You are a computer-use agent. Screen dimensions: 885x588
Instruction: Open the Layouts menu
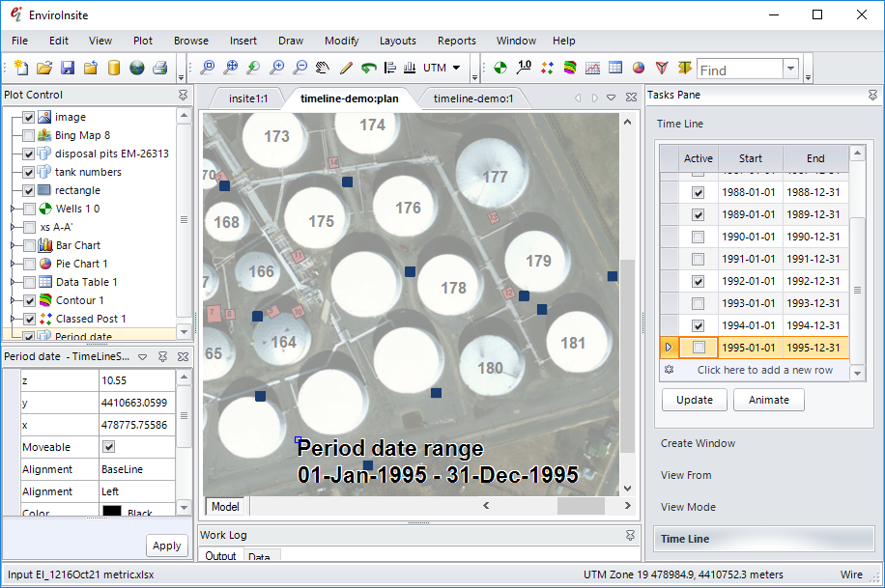pyautogui.click(x=397, y=41)
